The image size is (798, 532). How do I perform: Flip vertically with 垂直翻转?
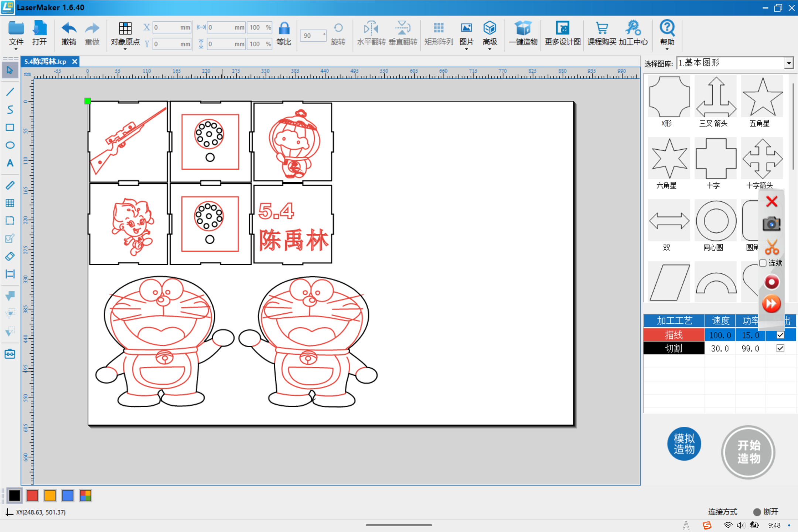click(403, 33)
